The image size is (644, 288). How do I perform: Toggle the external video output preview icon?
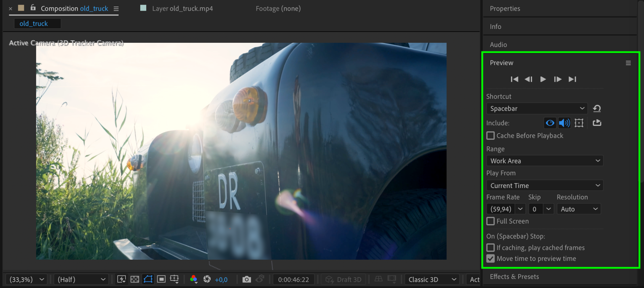coord(597,123)
